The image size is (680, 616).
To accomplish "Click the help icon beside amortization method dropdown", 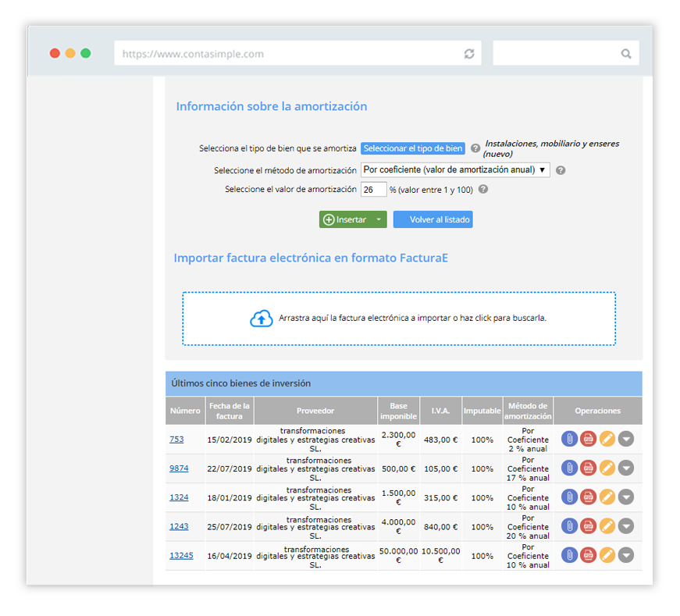I will 561,170.
